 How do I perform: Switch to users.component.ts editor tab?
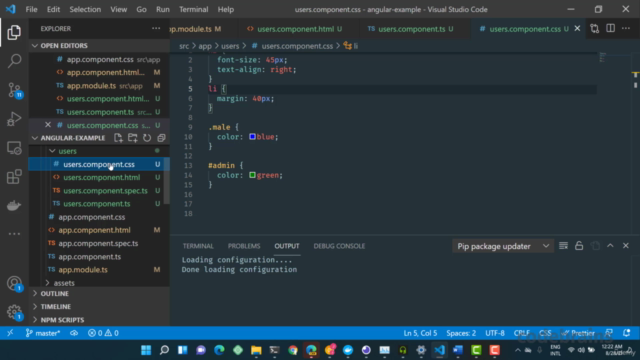click(x=411, y=29)
